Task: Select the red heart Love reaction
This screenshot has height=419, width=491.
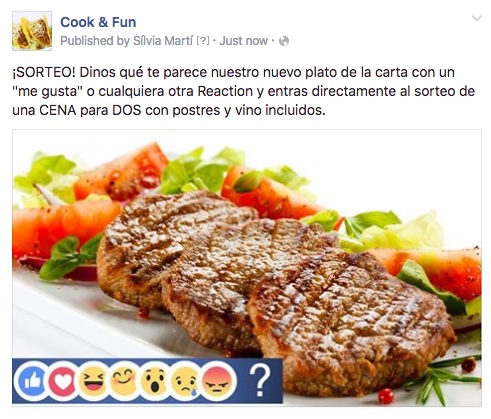Action: (63, 381)
